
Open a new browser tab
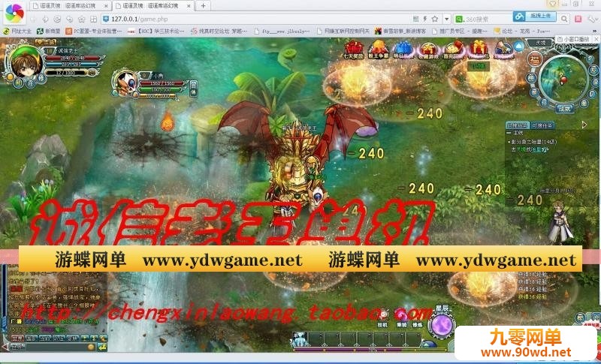click(203, 6)
